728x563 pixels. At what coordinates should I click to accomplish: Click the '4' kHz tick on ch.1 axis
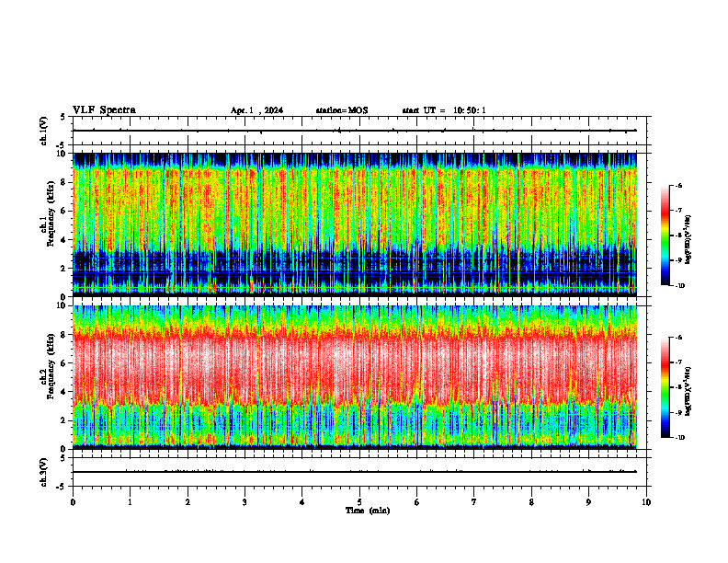point(64,240)
